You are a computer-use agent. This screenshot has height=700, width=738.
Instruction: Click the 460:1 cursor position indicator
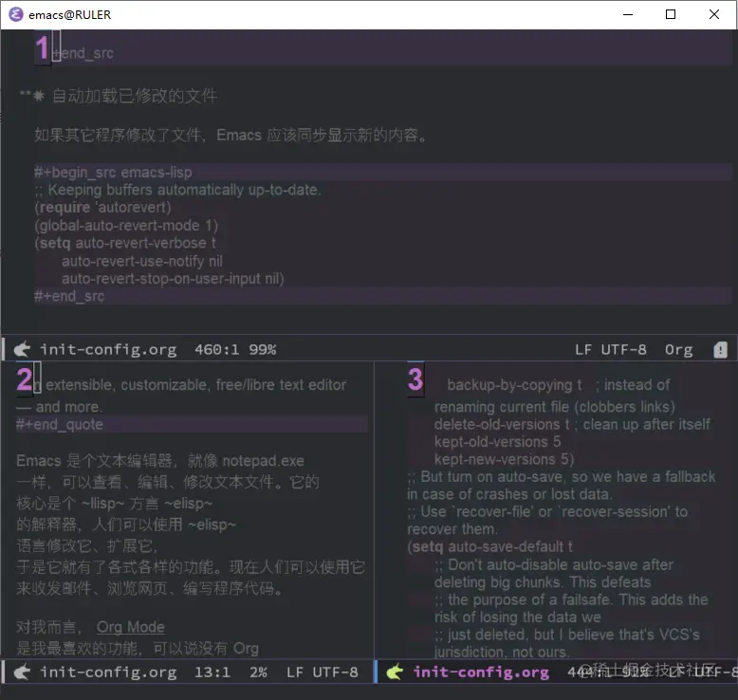tap(217, 350)
